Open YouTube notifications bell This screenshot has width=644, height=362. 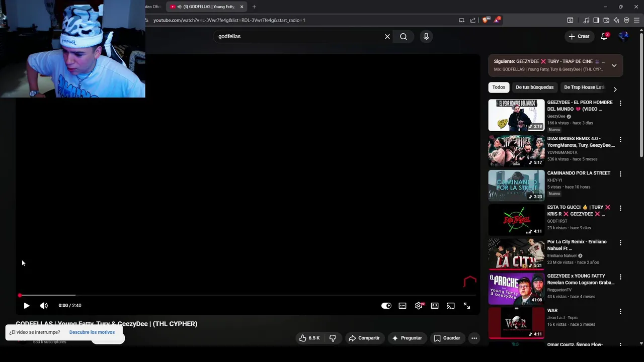click(605, 36)
